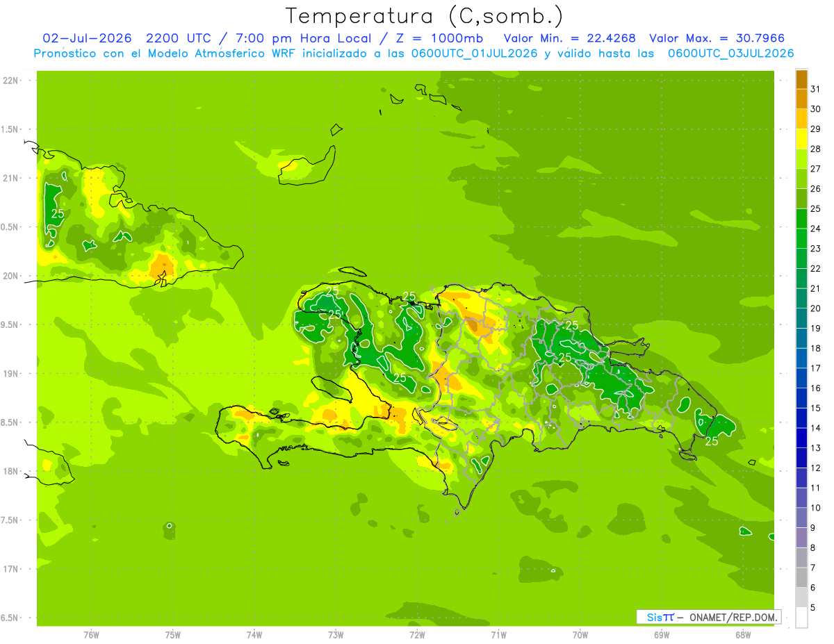This screenshot has width=834, height=644.
Task: Click the '25' contour label near 68.5W south-east coast
Action: click(x=712, y=441)
